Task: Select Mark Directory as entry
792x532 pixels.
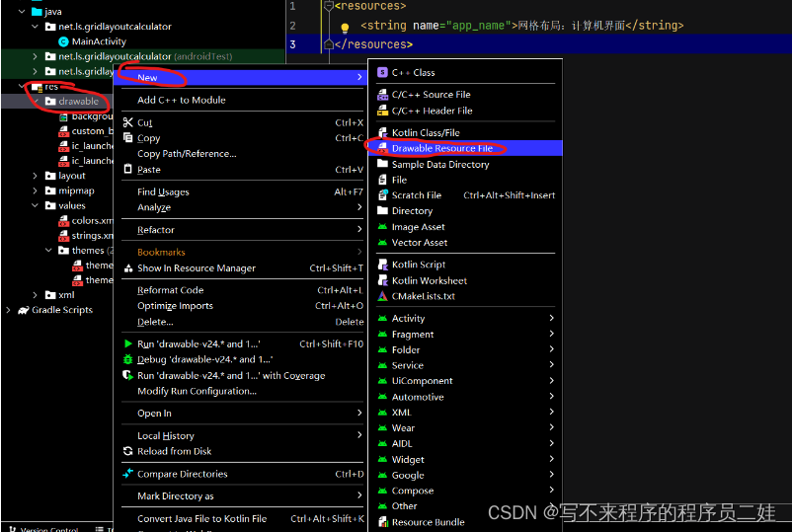Action: click(x=242, y=496)
